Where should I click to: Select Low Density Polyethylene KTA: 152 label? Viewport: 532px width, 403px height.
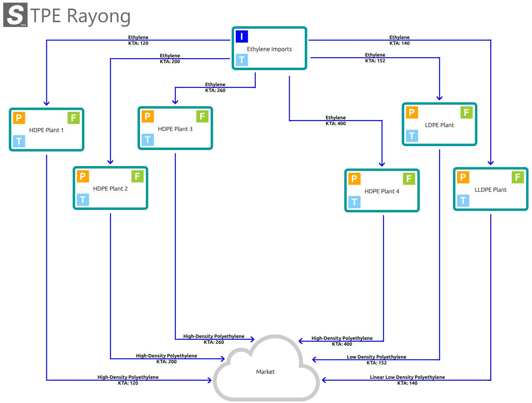377,360
